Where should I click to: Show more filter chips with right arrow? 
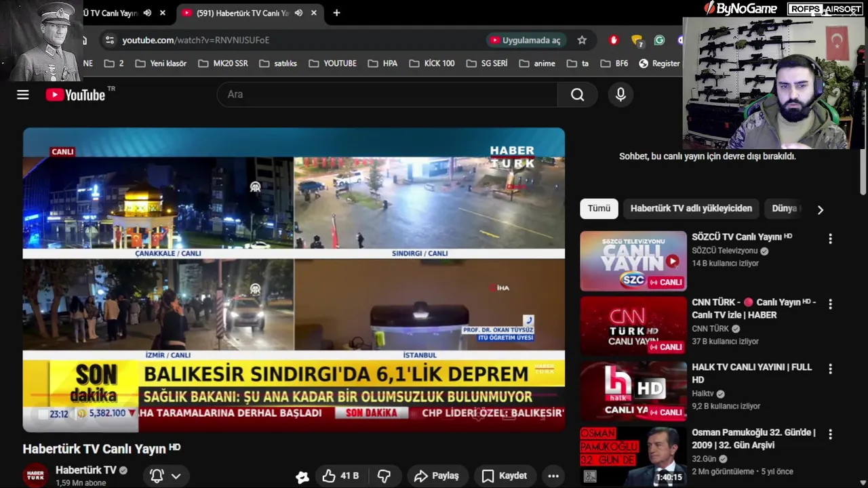[x=821, y=209]
